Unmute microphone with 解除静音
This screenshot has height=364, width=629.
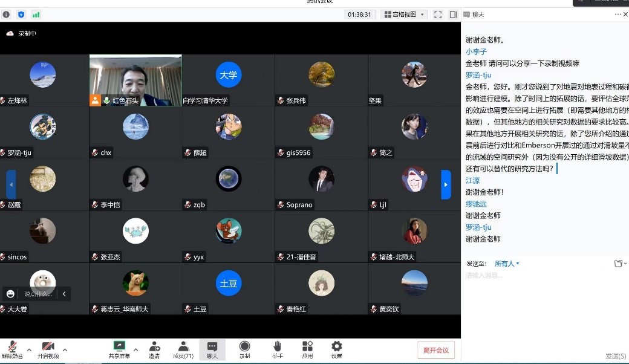point(12,348)
